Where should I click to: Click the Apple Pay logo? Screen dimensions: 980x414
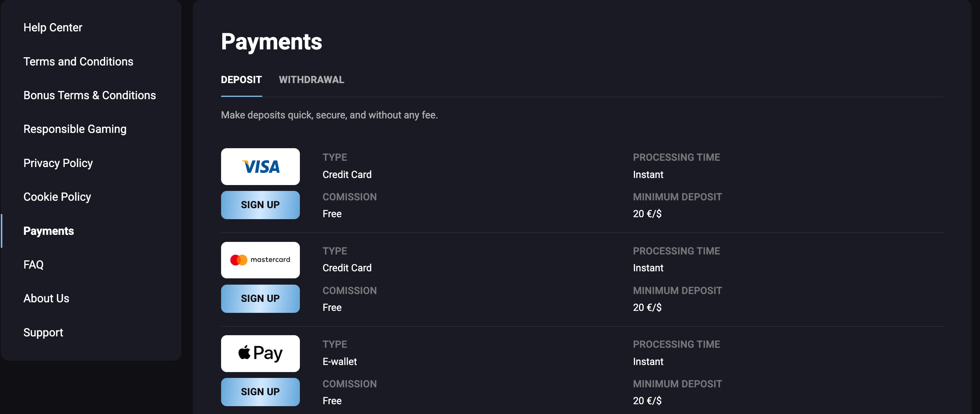tap(260, 353)
